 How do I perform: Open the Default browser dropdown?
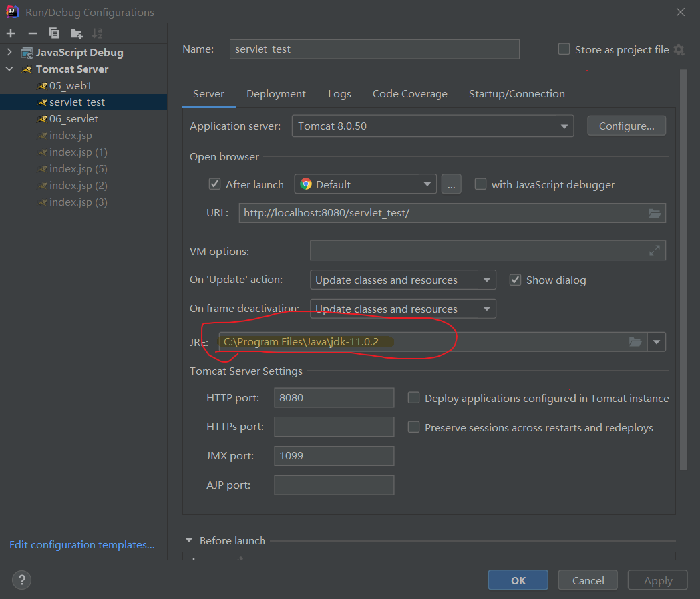pos(365,184)
